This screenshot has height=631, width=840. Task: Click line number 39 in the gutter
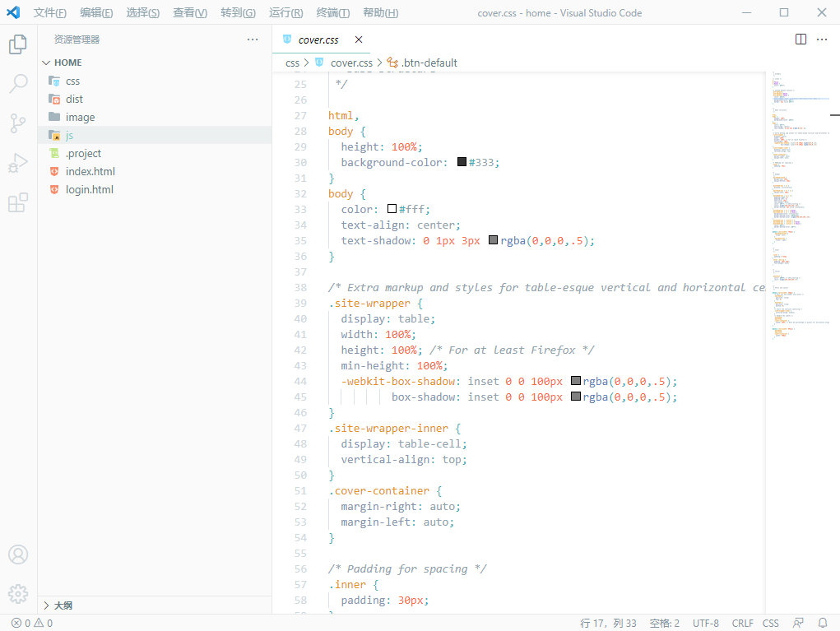pos(300,304)
